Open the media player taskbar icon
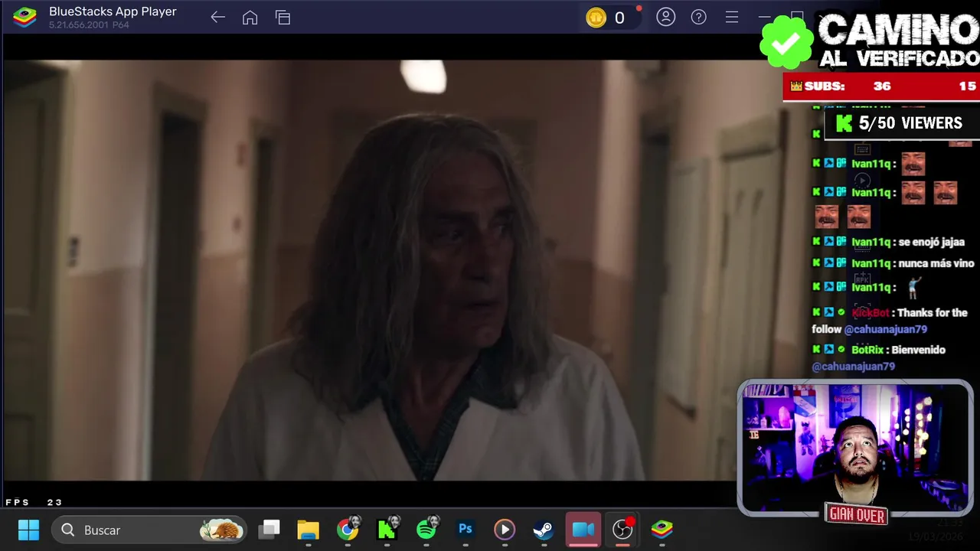Screen dimensions: 980x551 [x=505, y=530]
